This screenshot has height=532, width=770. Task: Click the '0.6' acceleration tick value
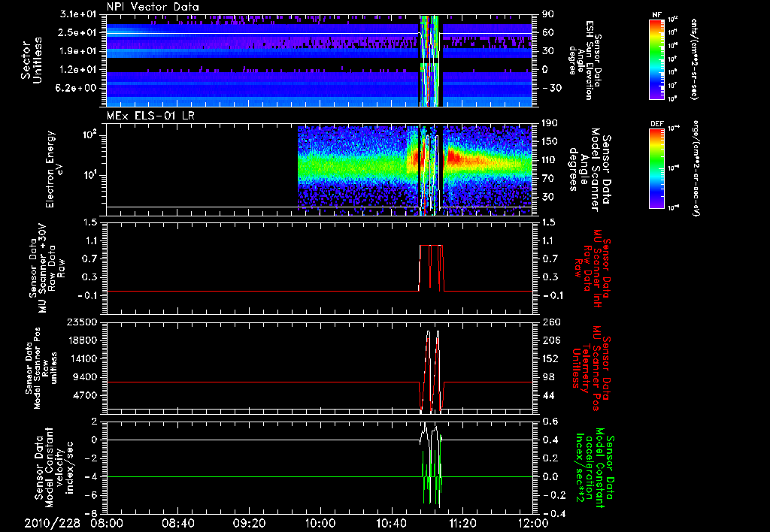point(550,422)
